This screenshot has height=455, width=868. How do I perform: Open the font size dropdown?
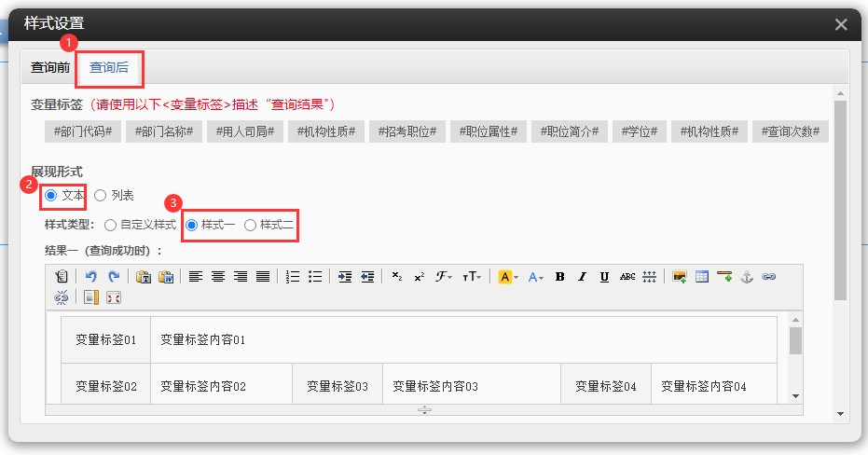pyautogui.click(x=472, y=277)
